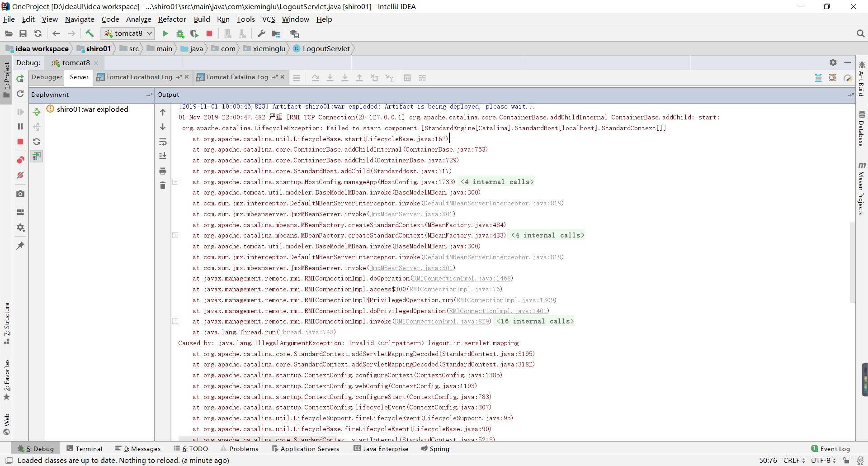This screenshot has width=868, height=466.
Task: Clear the console output with trash icon
Action: (162, 185)
